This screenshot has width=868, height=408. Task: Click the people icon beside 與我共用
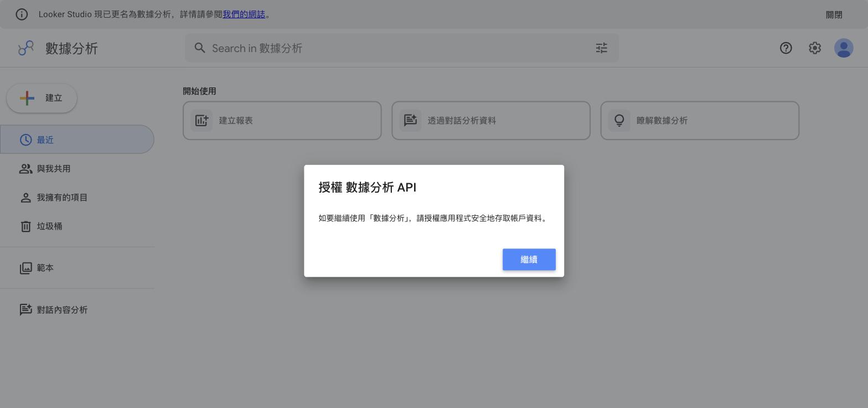pos(25,169)
